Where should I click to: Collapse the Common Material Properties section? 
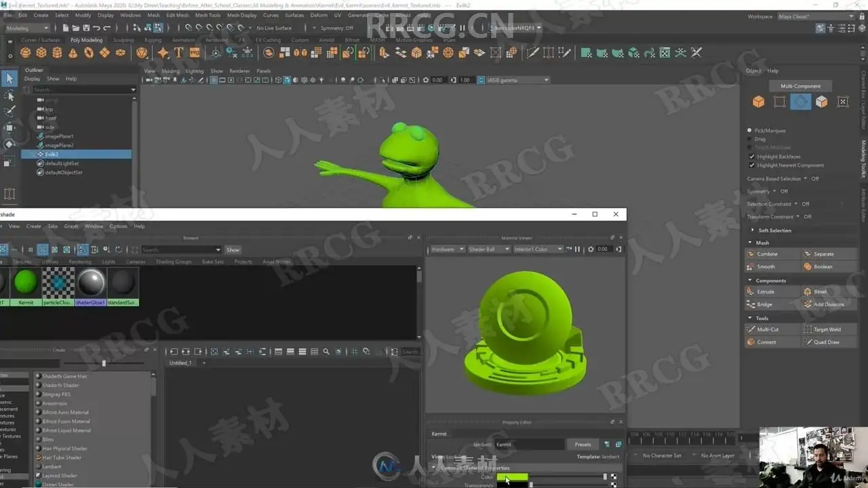[435, 468]
